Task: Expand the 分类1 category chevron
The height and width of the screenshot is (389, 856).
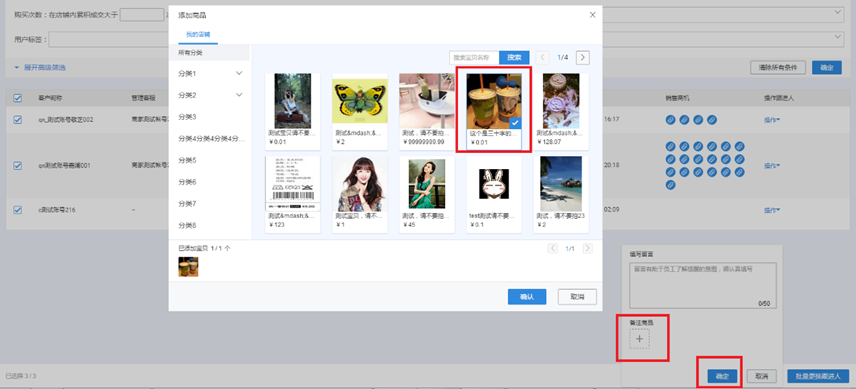Action: coord(239,73)
